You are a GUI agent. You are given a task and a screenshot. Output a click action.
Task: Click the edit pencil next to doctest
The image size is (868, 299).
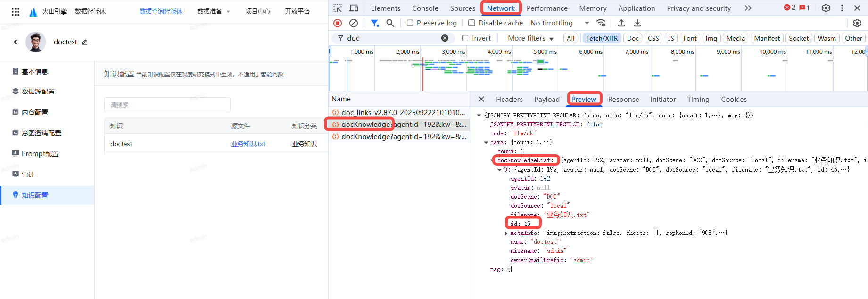84,42
